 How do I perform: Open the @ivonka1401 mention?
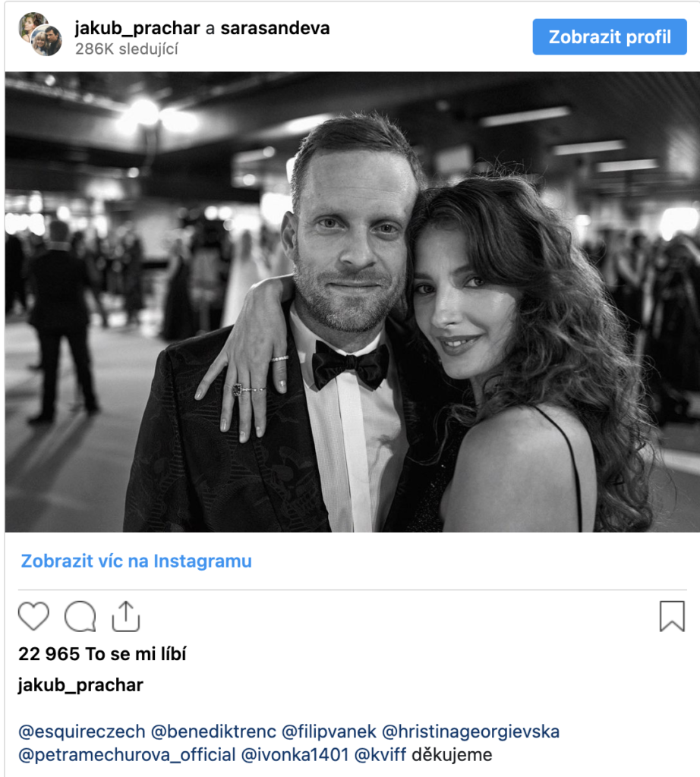(x=295, y=755)
